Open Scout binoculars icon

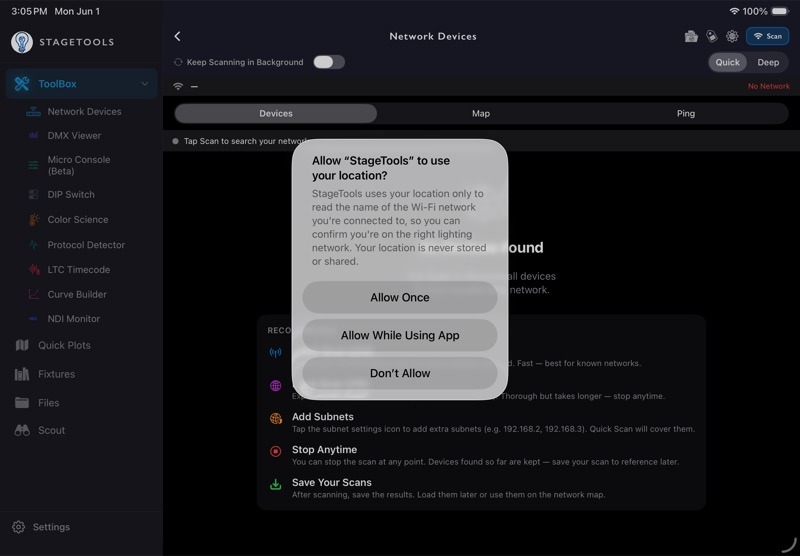coord(22,430)
